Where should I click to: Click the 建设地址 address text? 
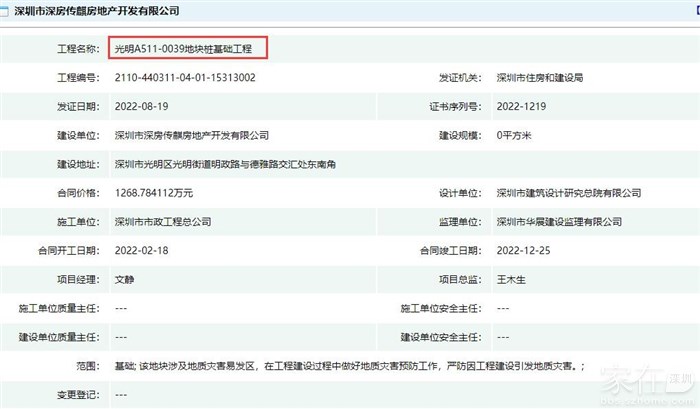[x=234, y=164]
